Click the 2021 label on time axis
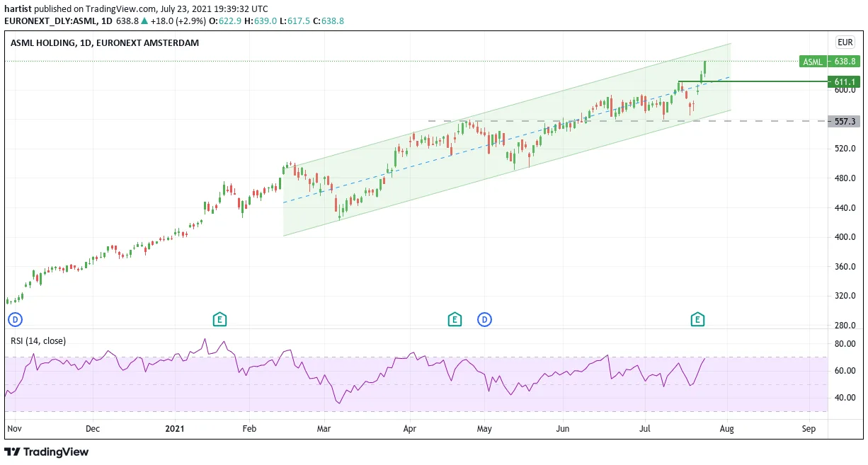Image resolution: width=868 pixels, height=465 pixels. (174, 429)
